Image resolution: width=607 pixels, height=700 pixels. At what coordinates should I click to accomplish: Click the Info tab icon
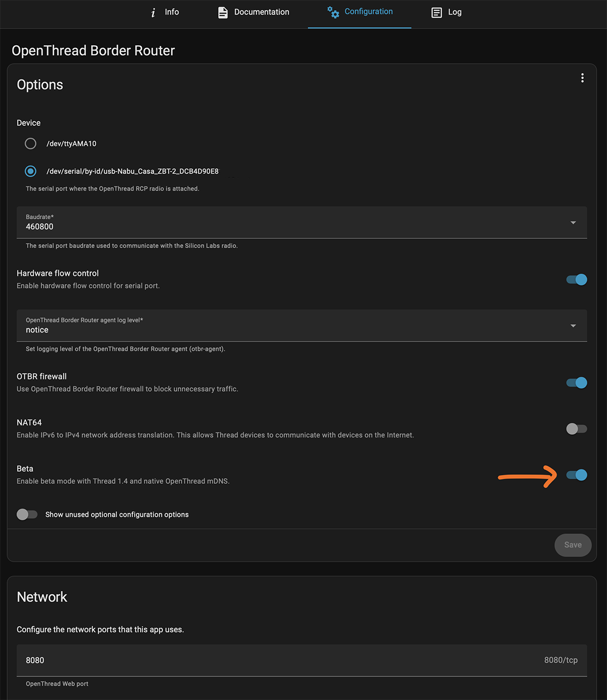[153, 12]
